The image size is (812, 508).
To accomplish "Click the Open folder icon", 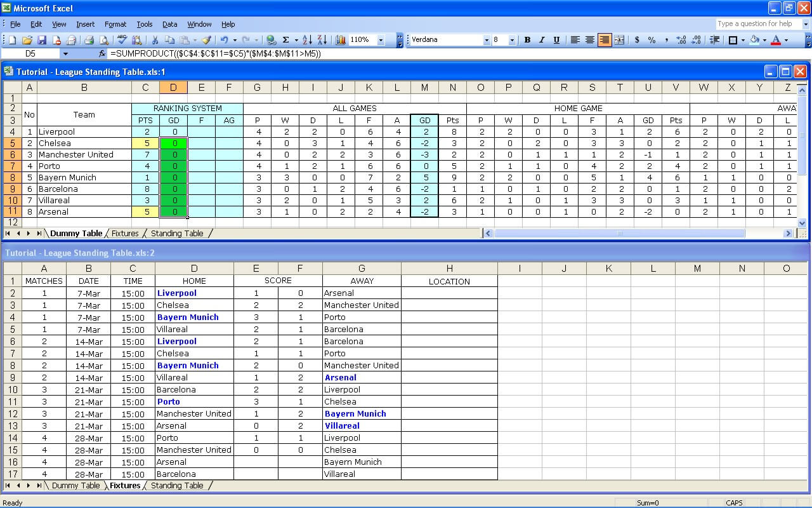I will pos(27,40).
